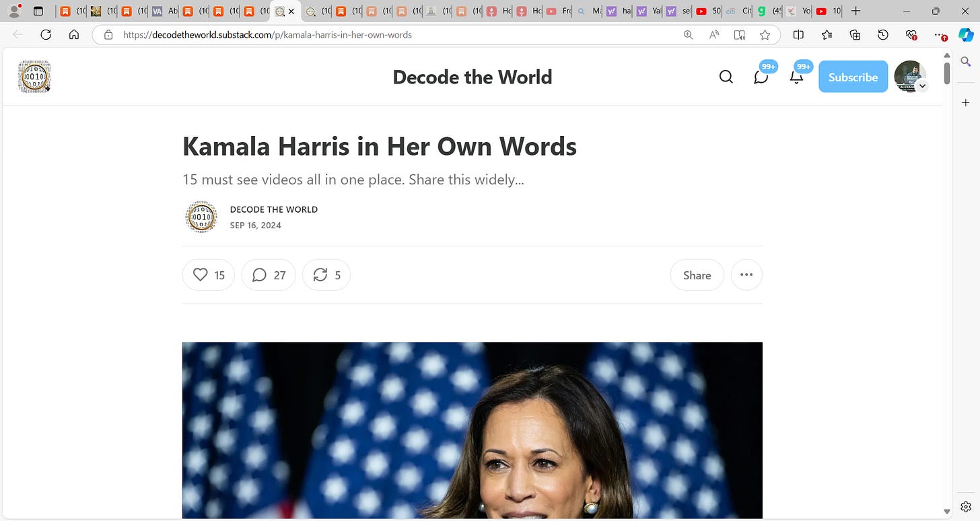
Task: Open Edge sidebar search icon
Action: [x=965, y=61]
